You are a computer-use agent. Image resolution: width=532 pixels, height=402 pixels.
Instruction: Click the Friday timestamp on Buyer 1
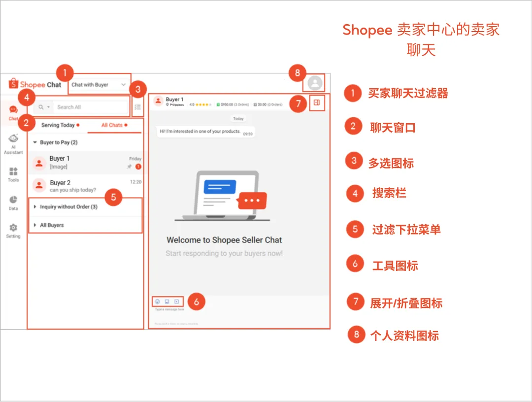(x=135, y=159)
